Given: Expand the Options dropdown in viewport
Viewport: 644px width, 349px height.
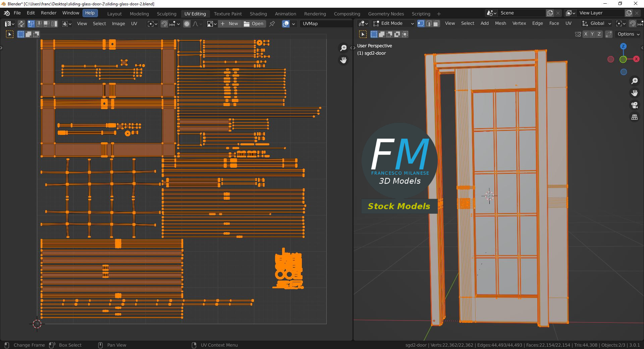Looking at the screenshot, I should pyautogui.click(x=629, y=34).
